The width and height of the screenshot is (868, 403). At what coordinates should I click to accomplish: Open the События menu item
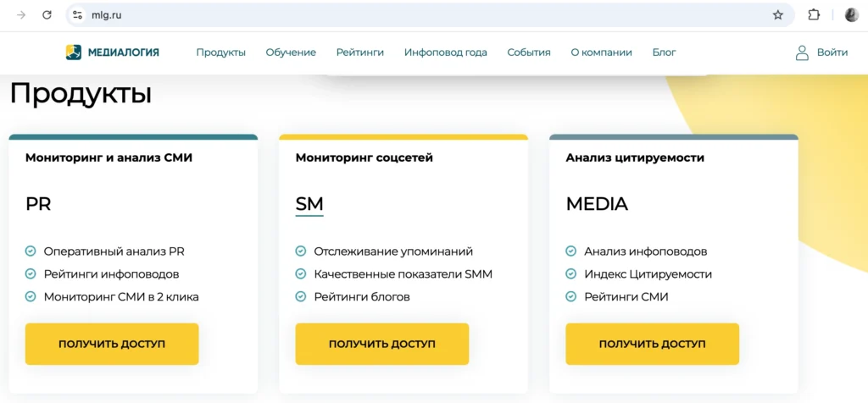529,52
